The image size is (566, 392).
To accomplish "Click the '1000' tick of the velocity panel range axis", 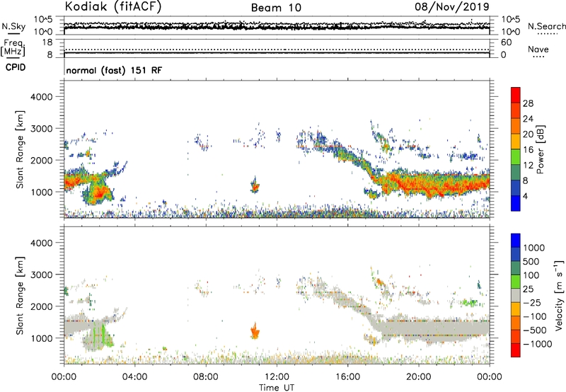I will pos(42,338).
